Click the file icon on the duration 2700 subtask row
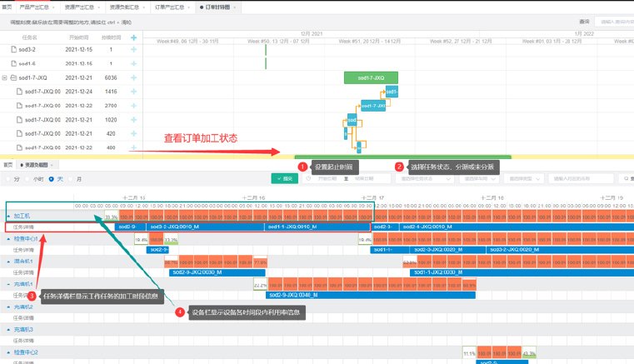The image size is (634, 364). click(19, 106)
